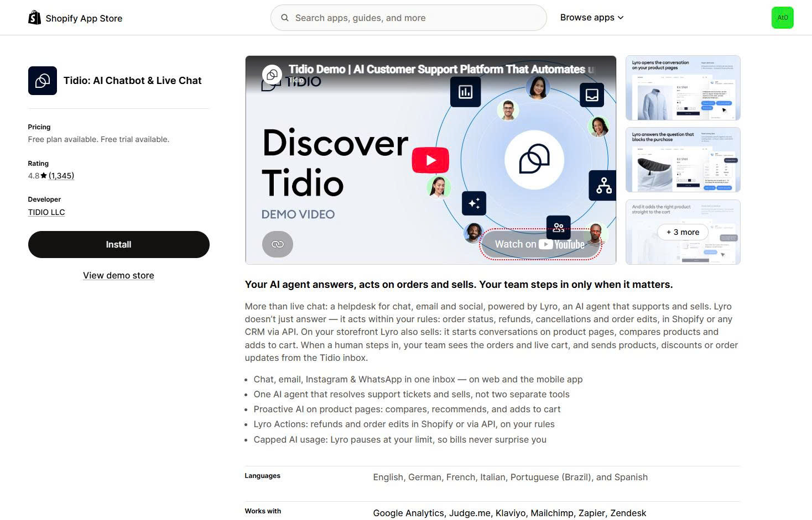
Task: Click the Works with 'Google Analytics, Judge.me' text
Action: coord(509,513)
